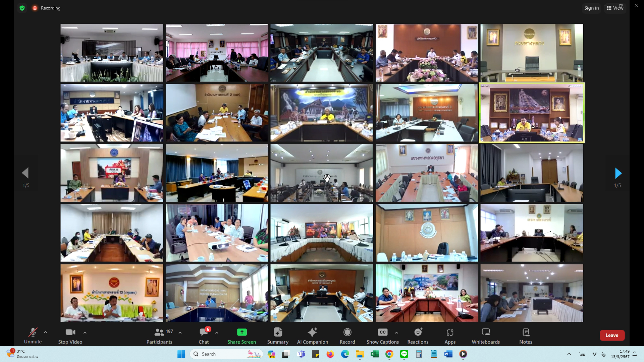Open the meeting Summary tool
Screen dimensions: 644x362
278,336
